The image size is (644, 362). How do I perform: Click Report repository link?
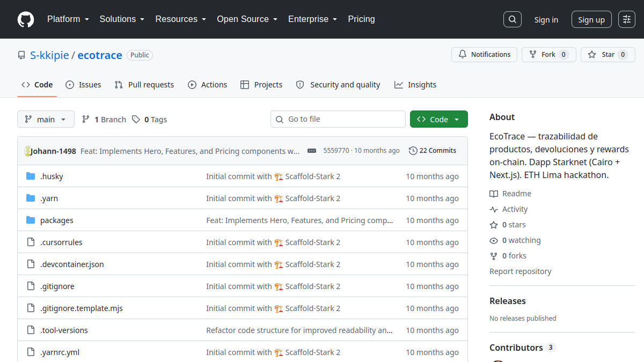[521, 271]
